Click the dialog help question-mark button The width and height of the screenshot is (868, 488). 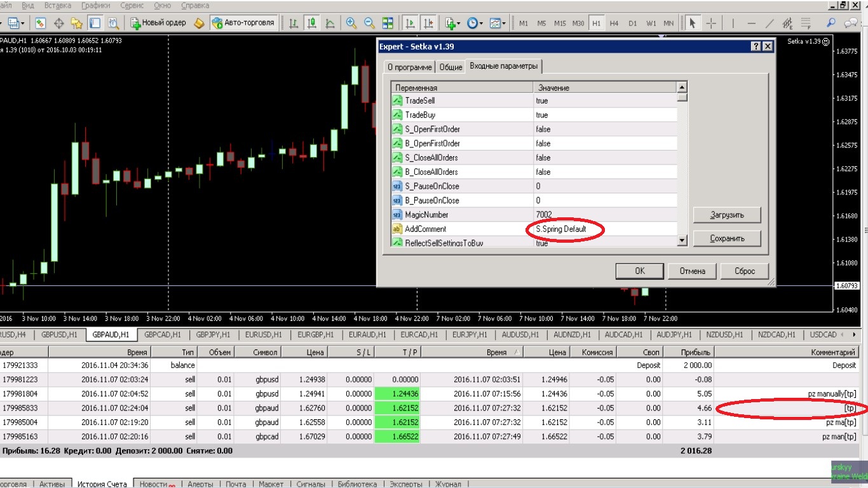pos(756,46)
